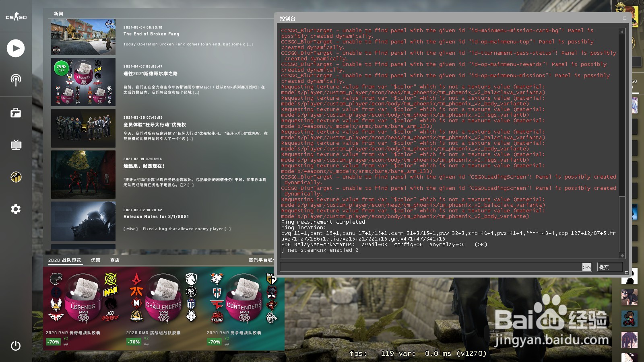Switch to the 优惠 tab
This screenshot has width=644, height=362.
[x=95, y=260]
